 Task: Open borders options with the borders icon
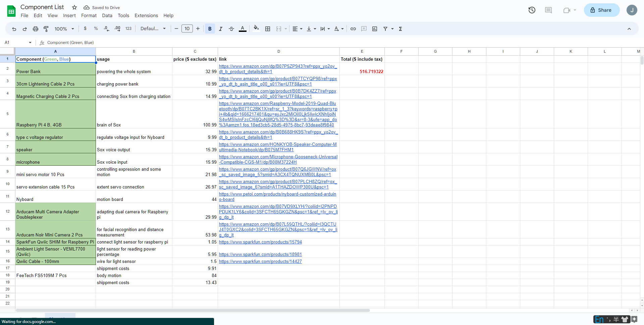(268, 29)
